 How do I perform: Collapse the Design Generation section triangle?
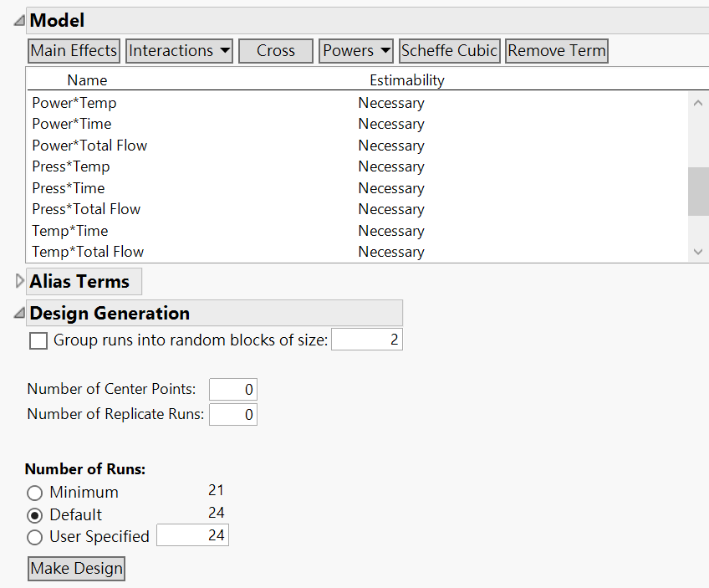[18, 314]
